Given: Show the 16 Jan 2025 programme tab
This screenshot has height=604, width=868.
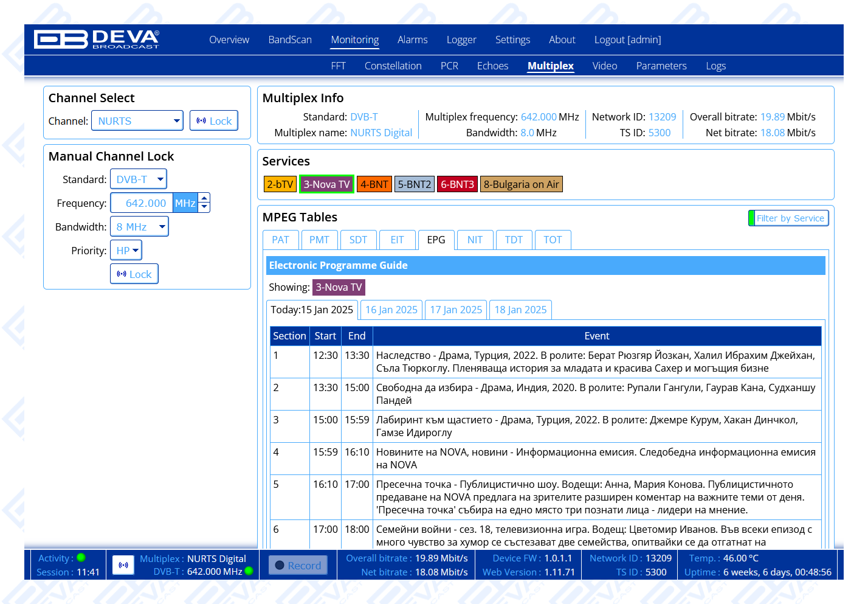Looking at the screenshot, I should 391,310.
